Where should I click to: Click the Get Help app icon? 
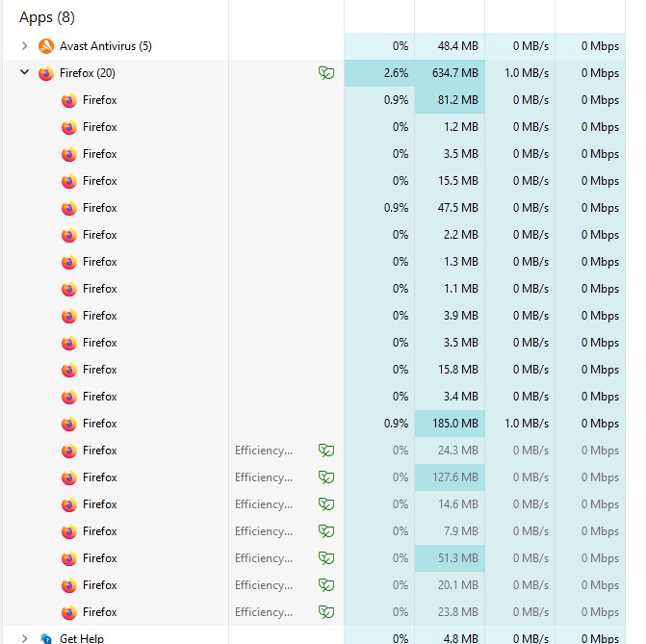tap(45, 638)
